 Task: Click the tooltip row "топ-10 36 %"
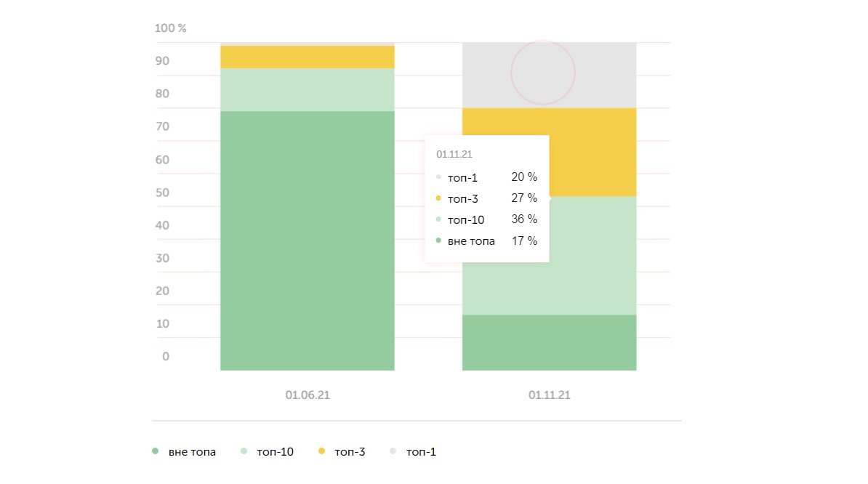click(486, 219)
